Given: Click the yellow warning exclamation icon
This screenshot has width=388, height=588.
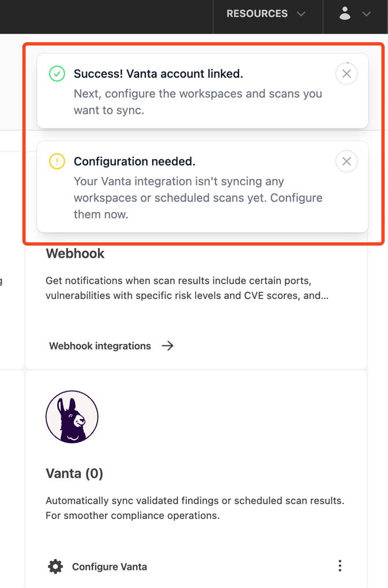Looking at the screenshot, I should 57,161.
